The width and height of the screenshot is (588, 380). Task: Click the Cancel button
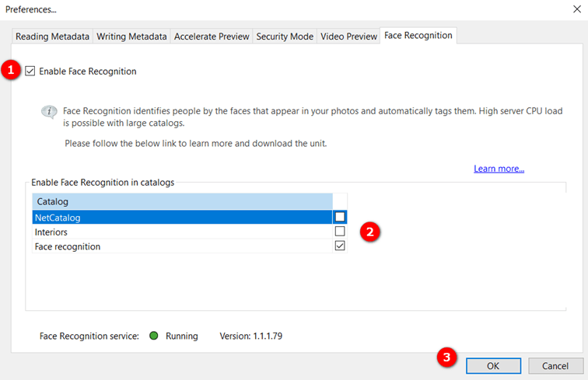click(x=555, y=365)
